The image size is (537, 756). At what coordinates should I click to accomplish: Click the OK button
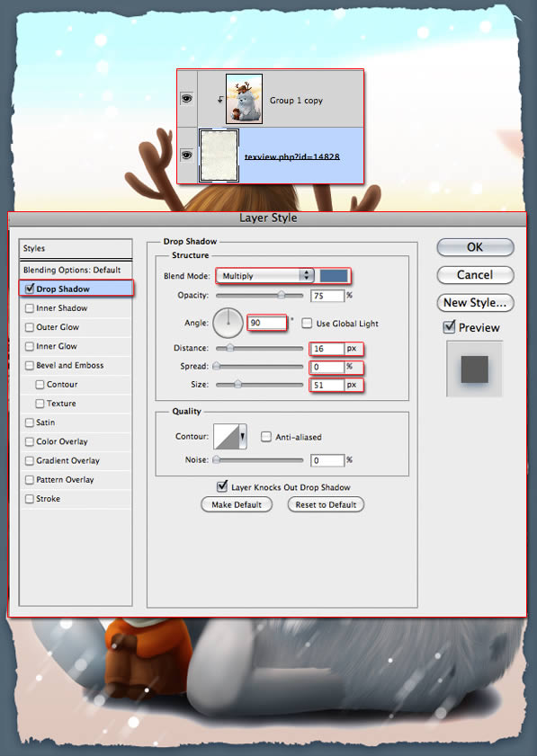pyautogui.click(x=475, y=247)
